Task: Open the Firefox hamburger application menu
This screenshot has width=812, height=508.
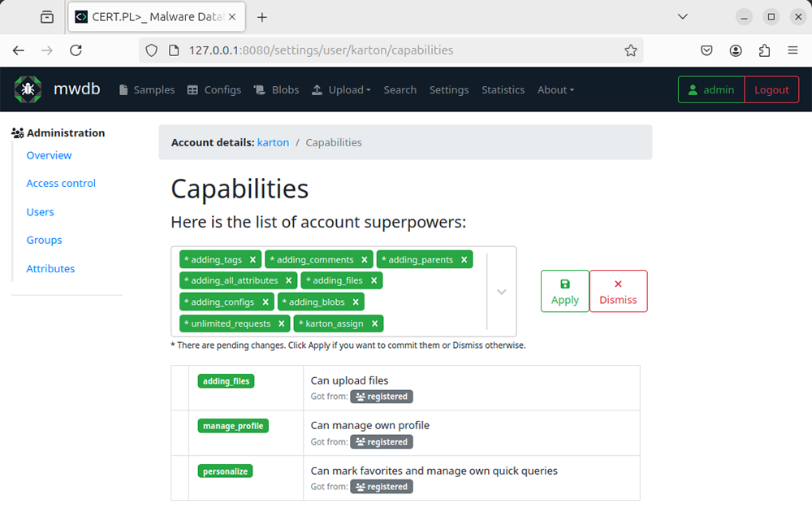Action: pyautogui.click(x=793, y=50)
